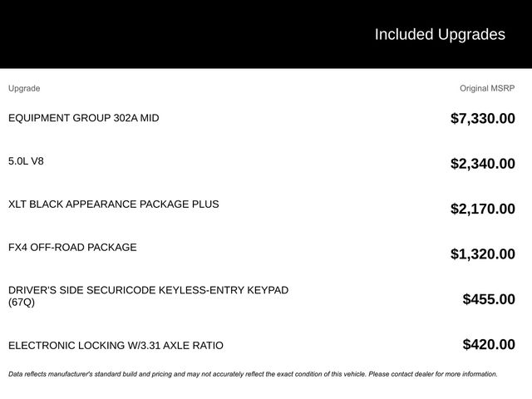
Task: Click the $2,170.00 price
Action: (x=482, y=209)
